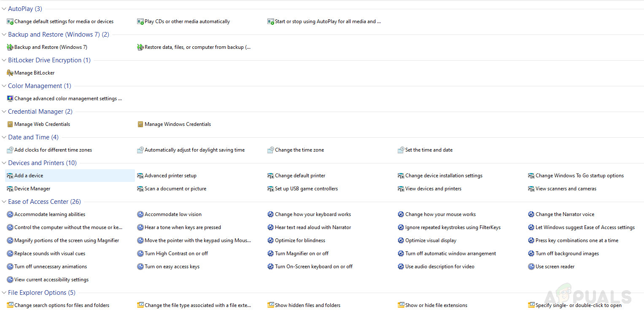
Task: Collapse the AutoPlay group chevron
Action: [x=4, y=9]
